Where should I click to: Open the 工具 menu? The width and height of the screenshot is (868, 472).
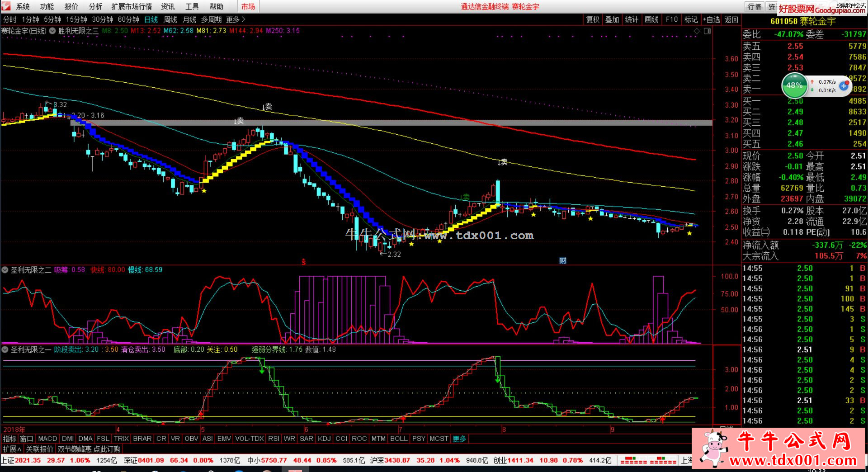coord(192,6)
